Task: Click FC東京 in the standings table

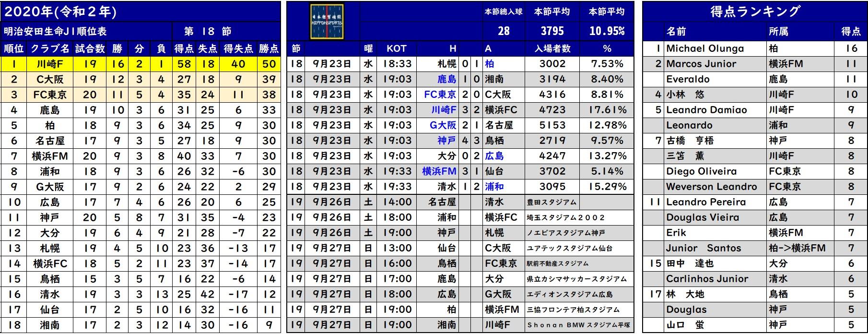Action: 50,95
